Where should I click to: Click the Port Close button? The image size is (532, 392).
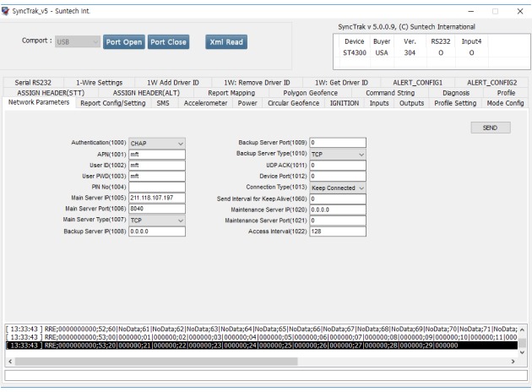(170, 41)
